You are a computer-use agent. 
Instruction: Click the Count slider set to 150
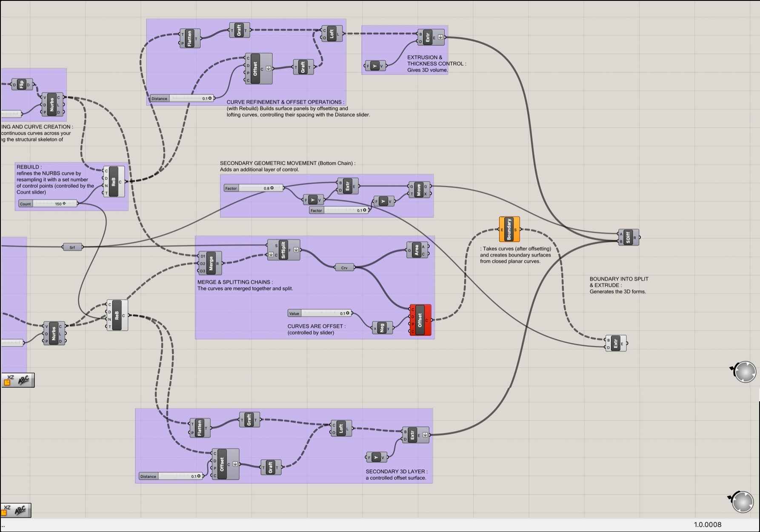pos(48,204)
